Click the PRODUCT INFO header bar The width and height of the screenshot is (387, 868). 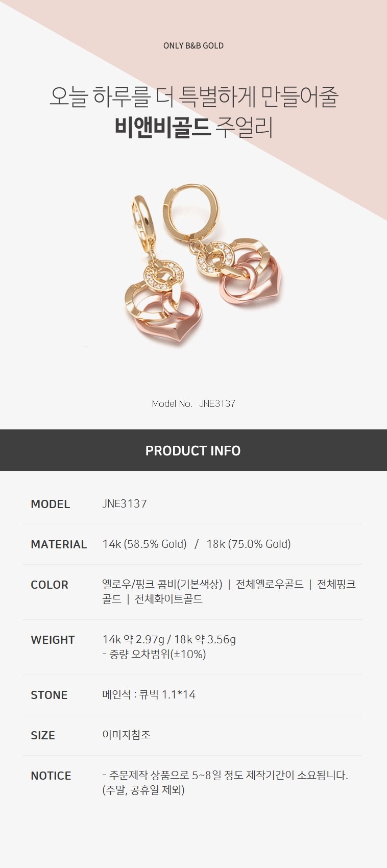pos(194,450)
